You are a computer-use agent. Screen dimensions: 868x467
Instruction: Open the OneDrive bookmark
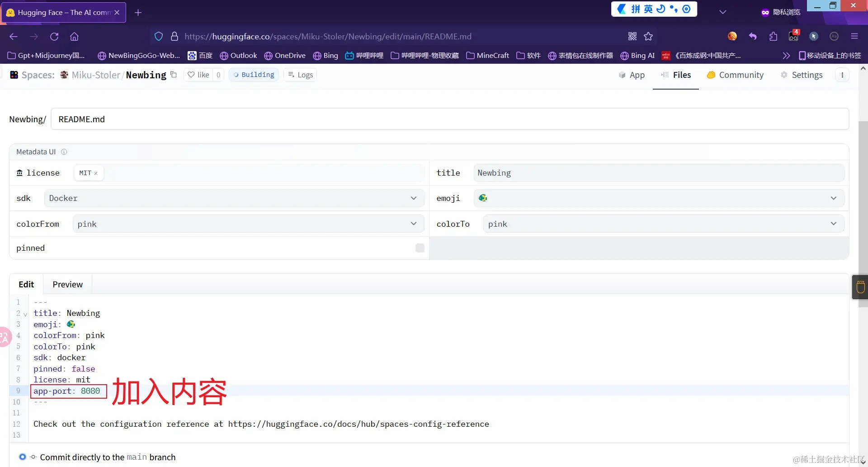pyautogui.click(x=285, y=56)
